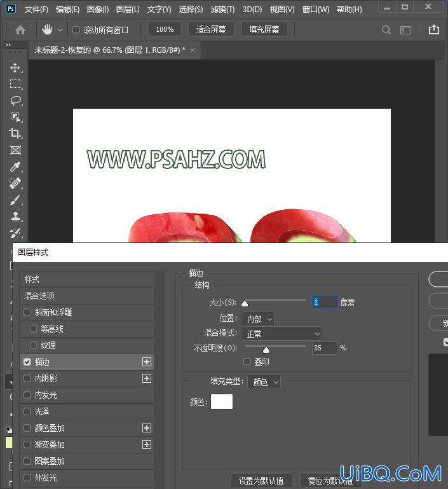Enable 光泽 checkbox
The image size is (448, 489).
(x=27, y=411)
